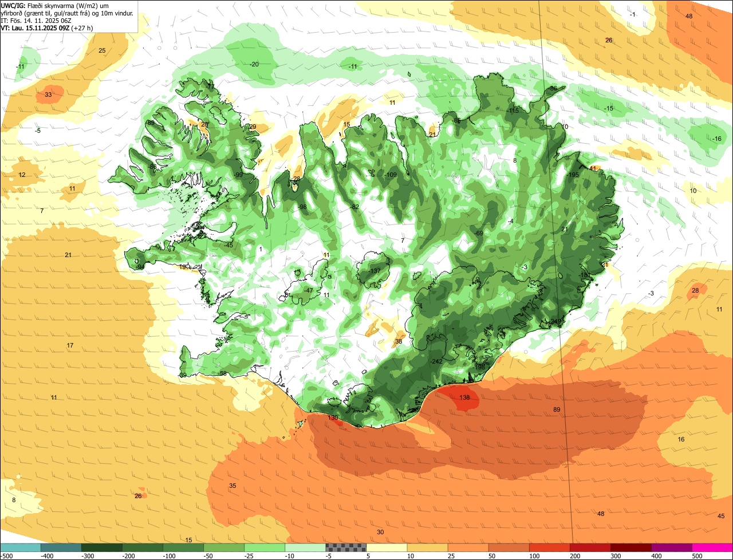
Task: Click the '-115' value in northeast Iceland
Action: (513, 111)
